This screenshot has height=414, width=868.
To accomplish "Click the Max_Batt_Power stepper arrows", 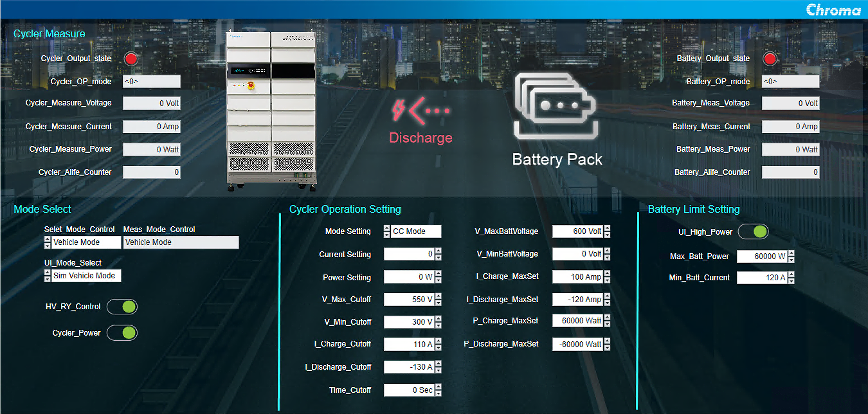I will point(791,256).
